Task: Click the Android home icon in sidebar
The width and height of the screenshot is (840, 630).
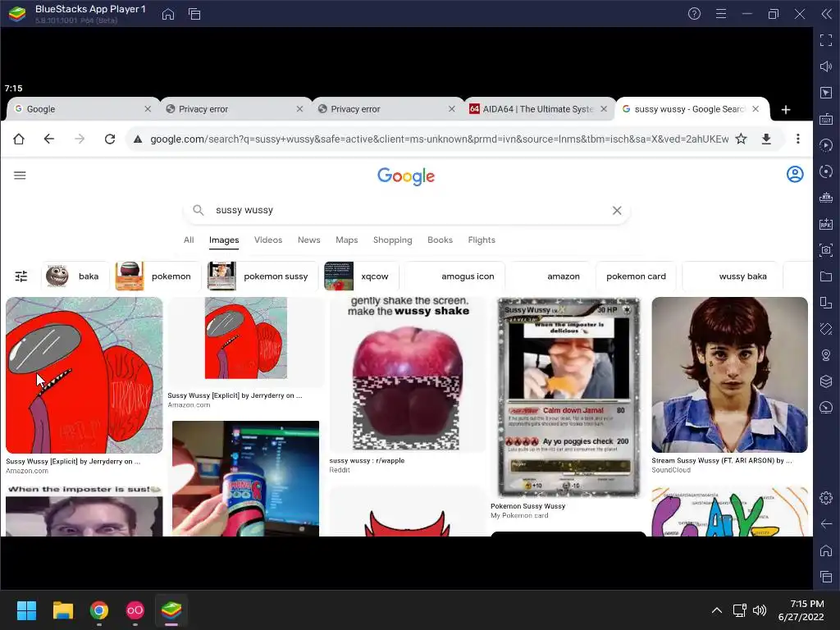Action: pos(826,550)
